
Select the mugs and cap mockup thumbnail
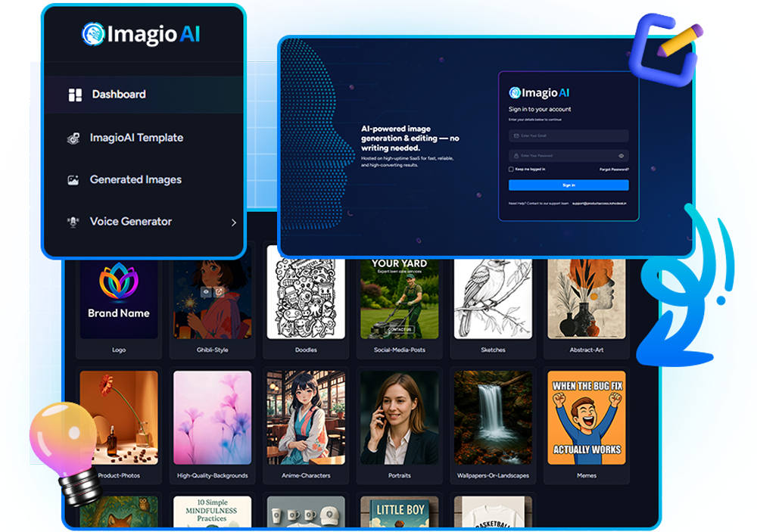pyautogui.click(x=306, y=512)
